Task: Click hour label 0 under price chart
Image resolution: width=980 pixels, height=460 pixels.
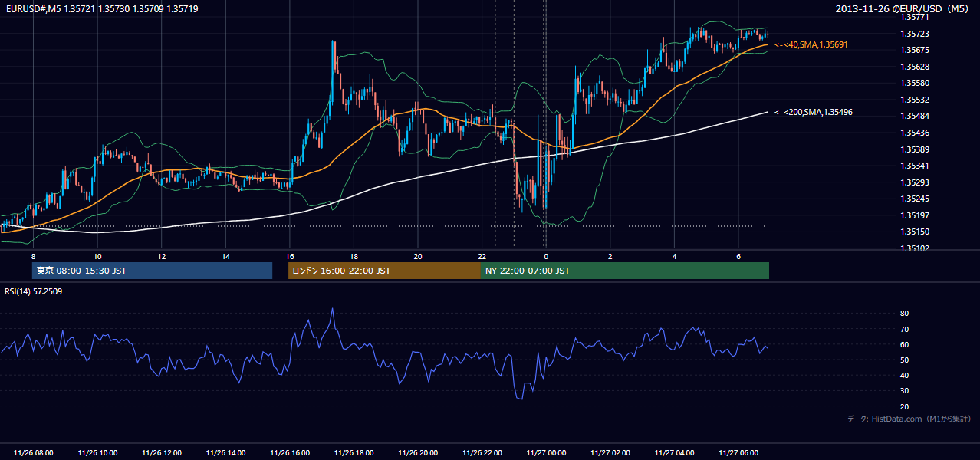Action: click(x=546, y=256)
